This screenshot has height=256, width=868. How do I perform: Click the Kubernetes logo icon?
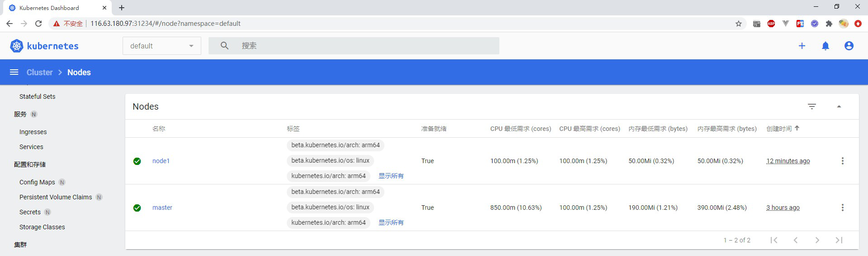17,46
